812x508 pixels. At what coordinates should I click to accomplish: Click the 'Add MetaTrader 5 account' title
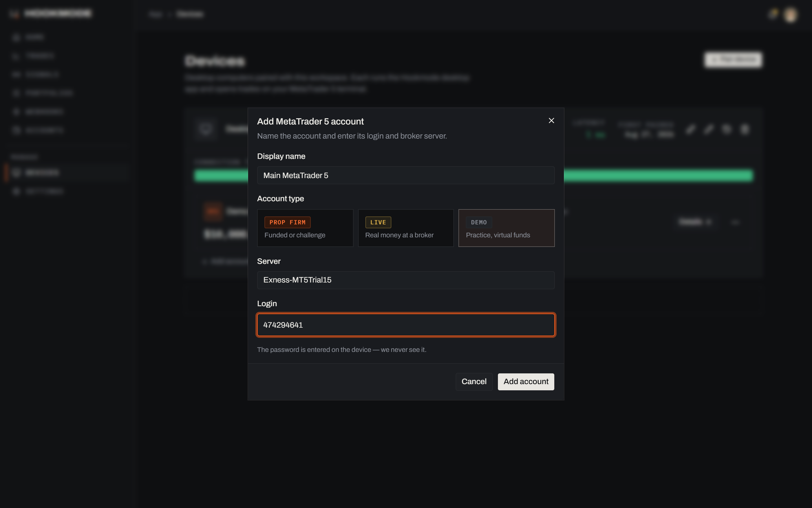tap(310, 122)
